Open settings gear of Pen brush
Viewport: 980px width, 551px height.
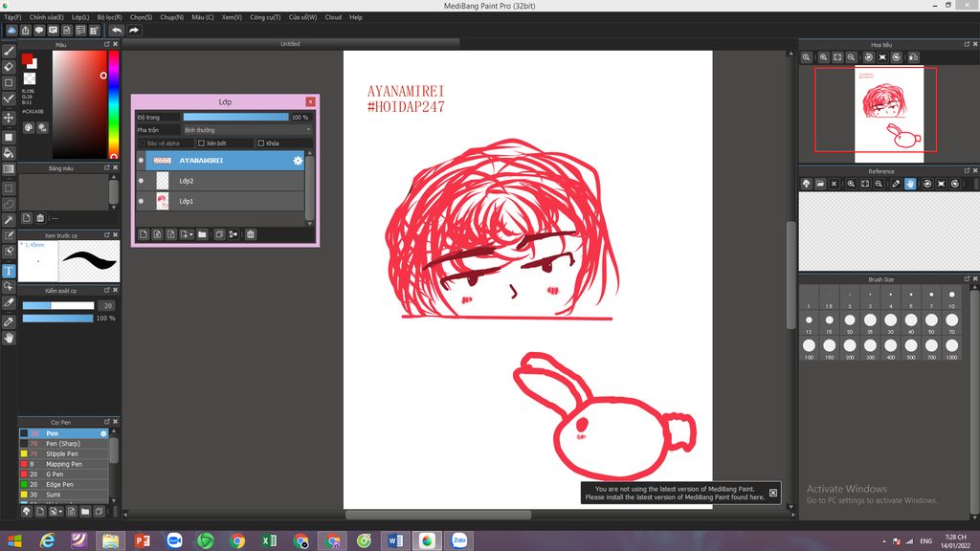[x=103, y=433]
